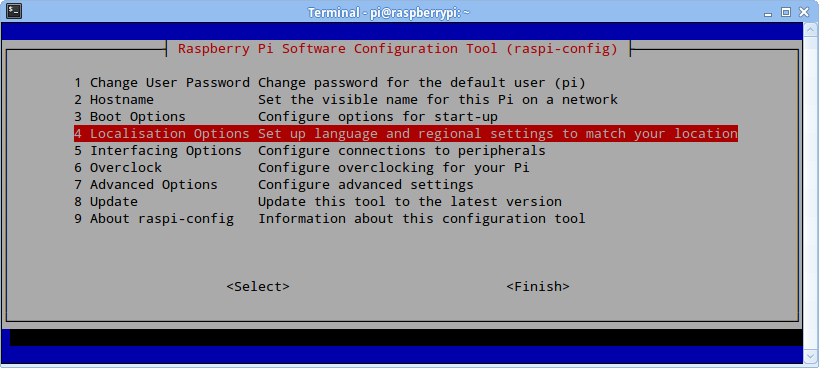Click the terminal icon in title bar
819x368 pixels.
pyautogui.click(x=14, y=11)
